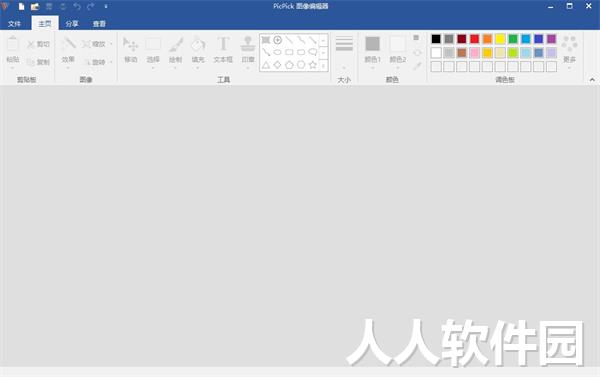Screen dimensions: 600x377
Task: Pick the black palette swatch
Action: click(x=436, y=39)
